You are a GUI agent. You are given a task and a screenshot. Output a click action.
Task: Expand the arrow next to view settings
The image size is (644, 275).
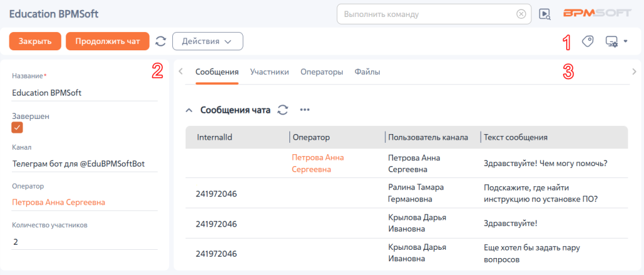tap(626, 41)
